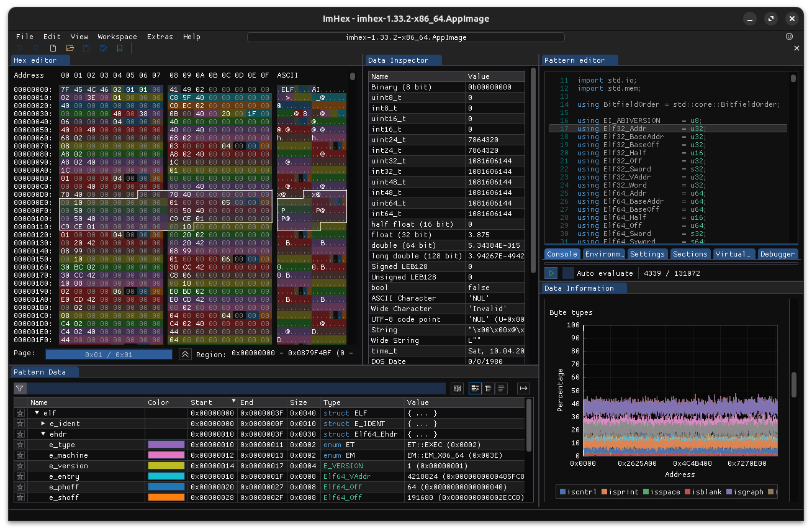Click the Name column header in Pattern Data
This screenshot has width=812, height=531.
tap(86, 402)
